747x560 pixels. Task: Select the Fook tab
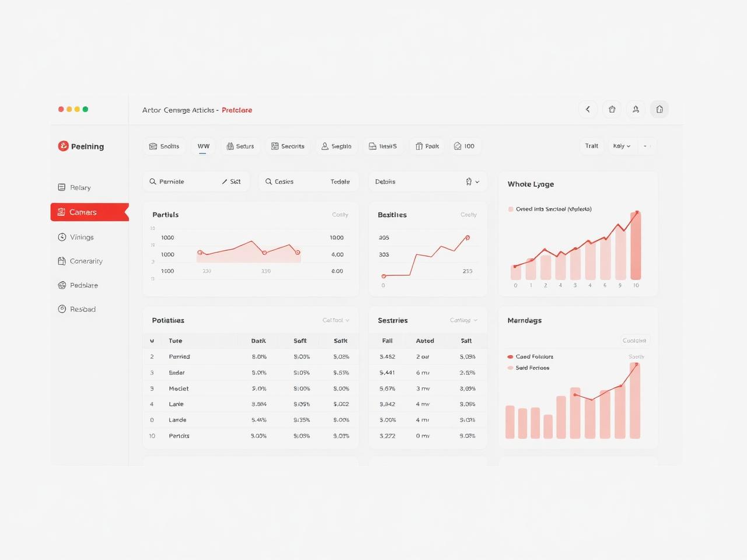[x=427, y=146]
